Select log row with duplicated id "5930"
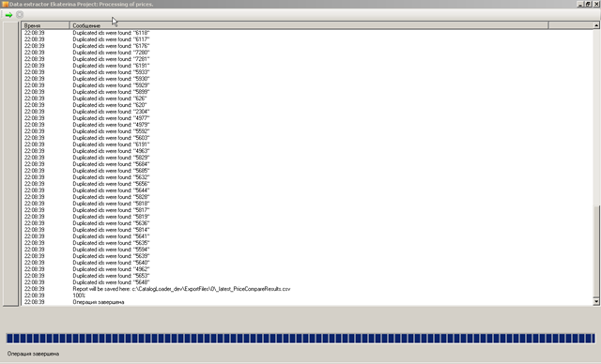601x364 pixels. pos(307,79)
